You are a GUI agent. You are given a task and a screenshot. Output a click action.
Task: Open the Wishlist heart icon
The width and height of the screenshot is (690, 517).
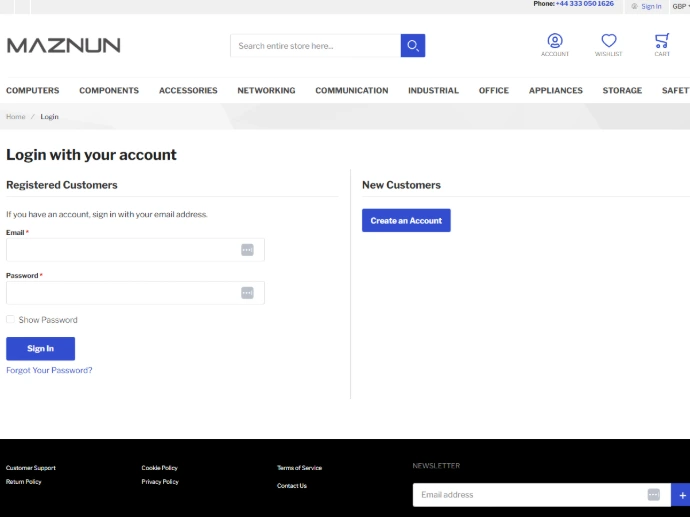click(x=608, y=42)
